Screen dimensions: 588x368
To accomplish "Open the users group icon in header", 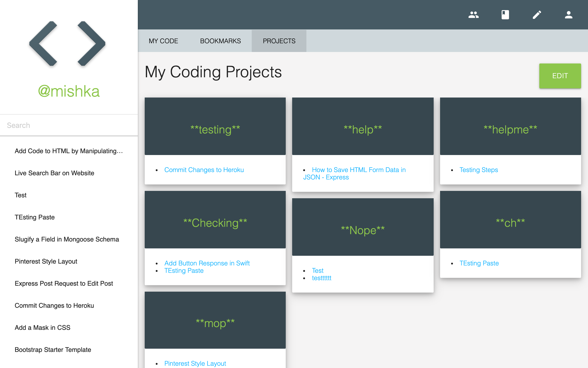I will click(x=473, y=15).
